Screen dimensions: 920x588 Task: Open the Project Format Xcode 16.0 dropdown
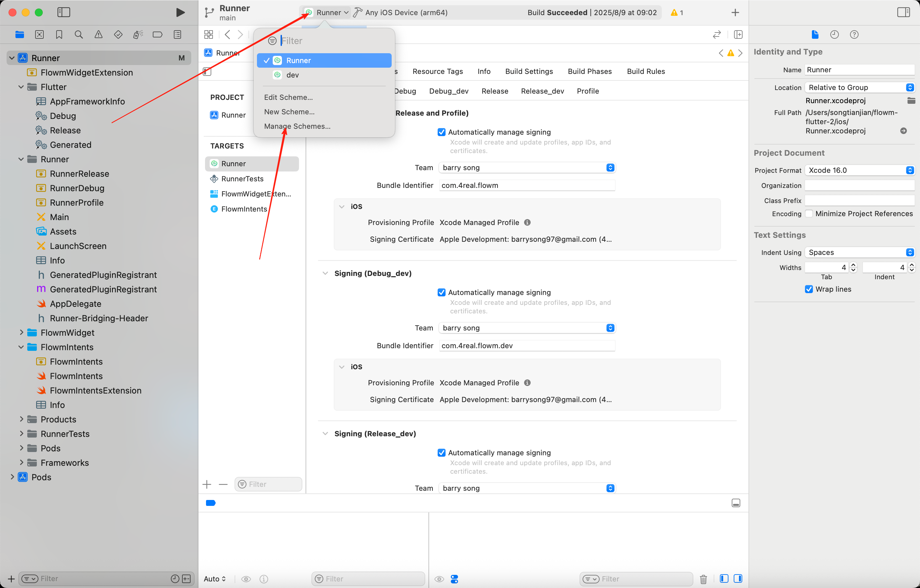[860, 170]
